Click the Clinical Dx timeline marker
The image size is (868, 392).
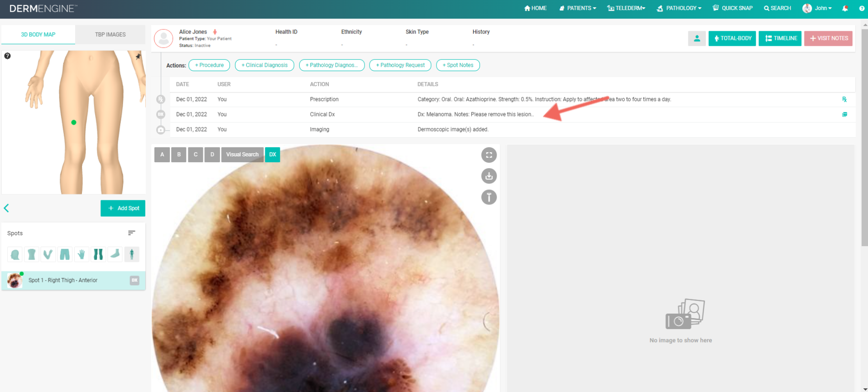pyautogui.click(x=161, y=115)
